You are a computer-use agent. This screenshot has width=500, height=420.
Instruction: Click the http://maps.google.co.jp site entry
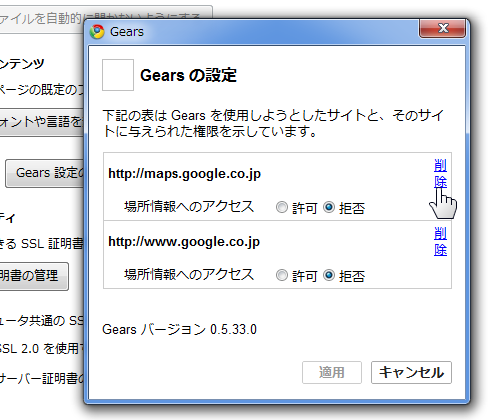click(x=184, y=174)
